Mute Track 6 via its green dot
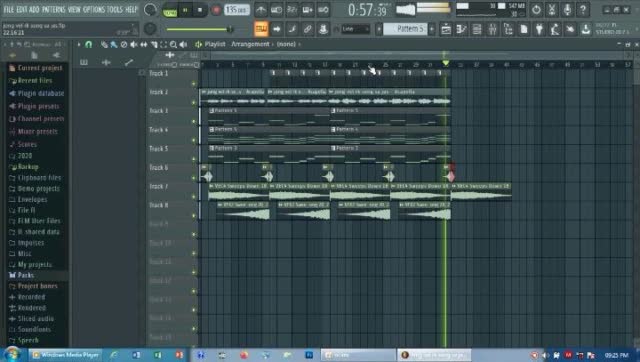640x362 pixels. click(x=194, y=178)
